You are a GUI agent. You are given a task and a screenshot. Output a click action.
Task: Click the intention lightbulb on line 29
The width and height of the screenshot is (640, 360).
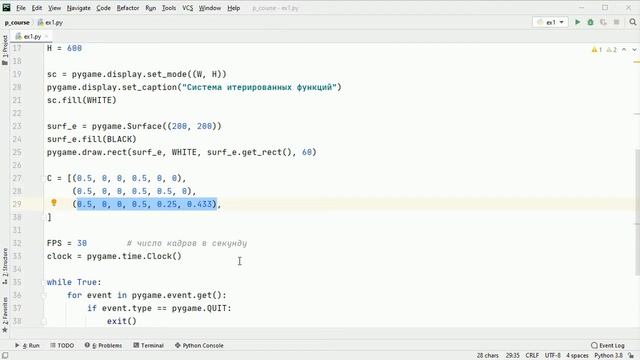(x=53, y=202)
